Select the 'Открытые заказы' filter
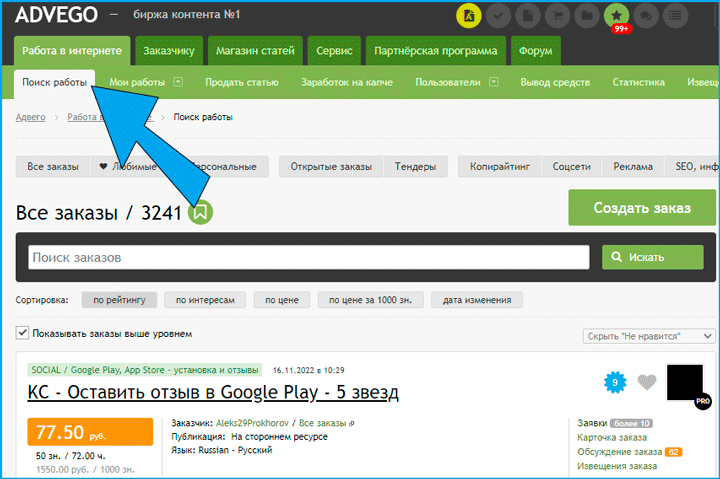This screenshot has width=720, height=479. coord(331,167)
